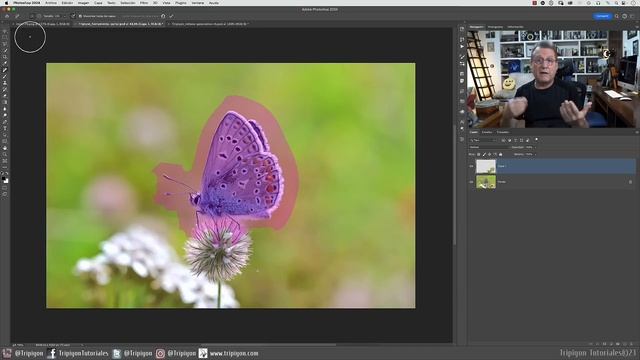Viewport: 640px width, 360px height.
Task: Toggle layer filtering on/off switch
Action: pos(537,140)
